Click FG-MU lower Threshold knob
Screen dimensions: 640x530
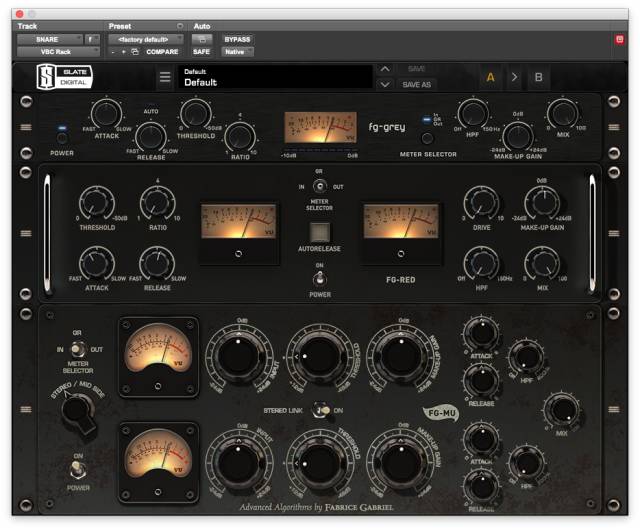pos(320,463)
